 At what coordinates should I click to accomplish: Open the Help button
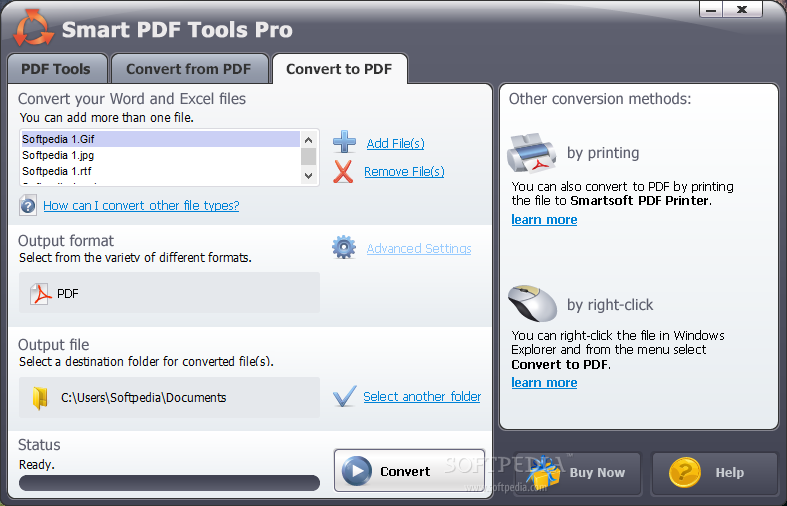click(714, 473)
